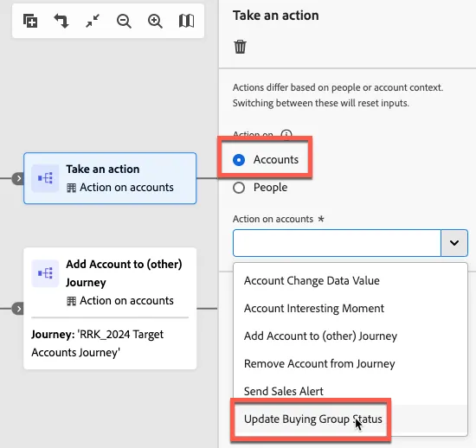
Task: Zoom out with the minus magnifier icon
Action: point(124,22)
